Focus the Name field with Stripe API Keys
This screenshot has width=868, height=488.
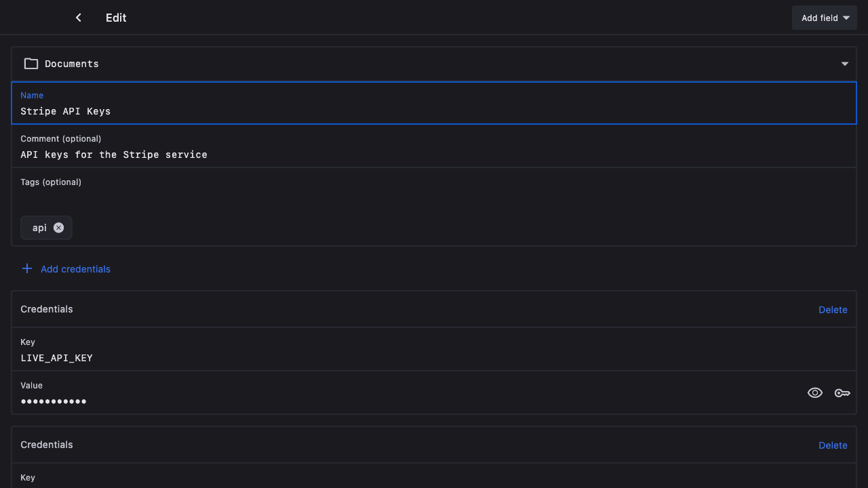tap(434, 111)
